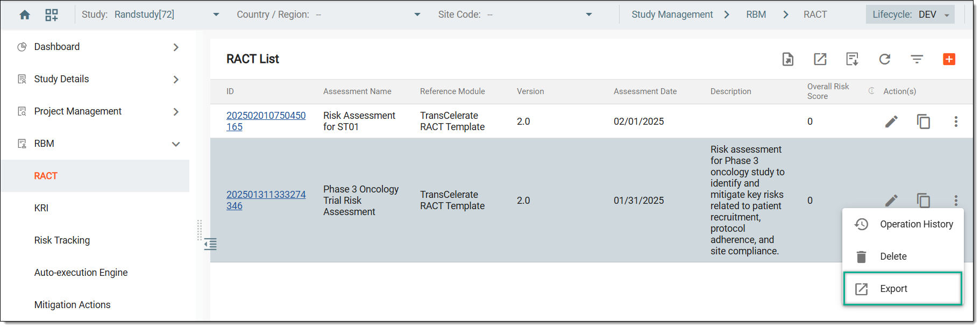Choose Delete in the context menu
The height and width of the screenshot is (328, 980).
pos(903,256)
